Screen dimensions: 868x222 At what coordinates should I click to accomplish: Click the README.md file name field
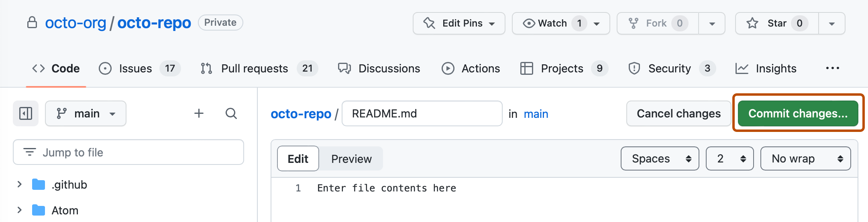coord(422,113)
